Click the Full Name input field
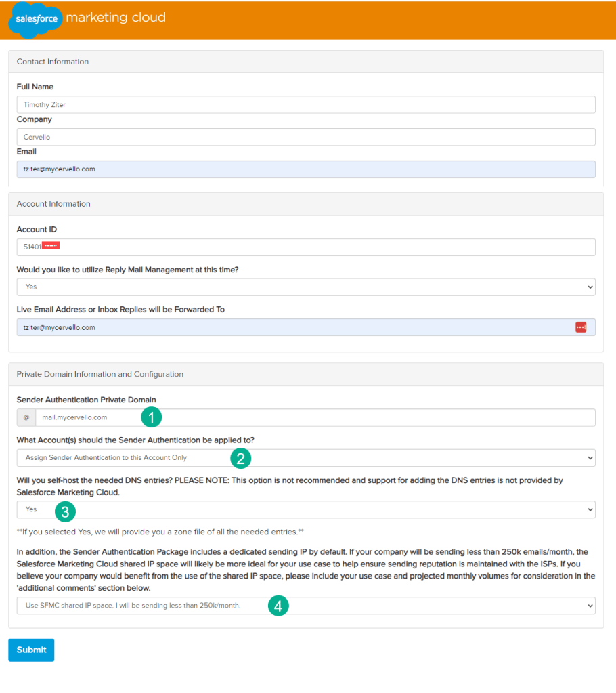The height and width of the screenshot is (693, 616). click(x=305, y=104)
